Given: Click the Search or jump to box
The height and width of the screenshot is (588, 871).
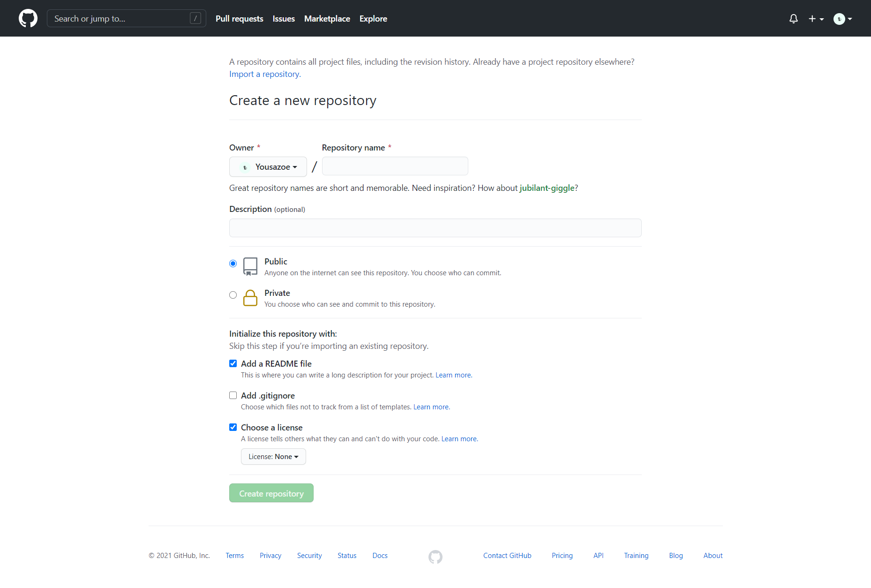Looking at the screenshot, I should [127, 18].
